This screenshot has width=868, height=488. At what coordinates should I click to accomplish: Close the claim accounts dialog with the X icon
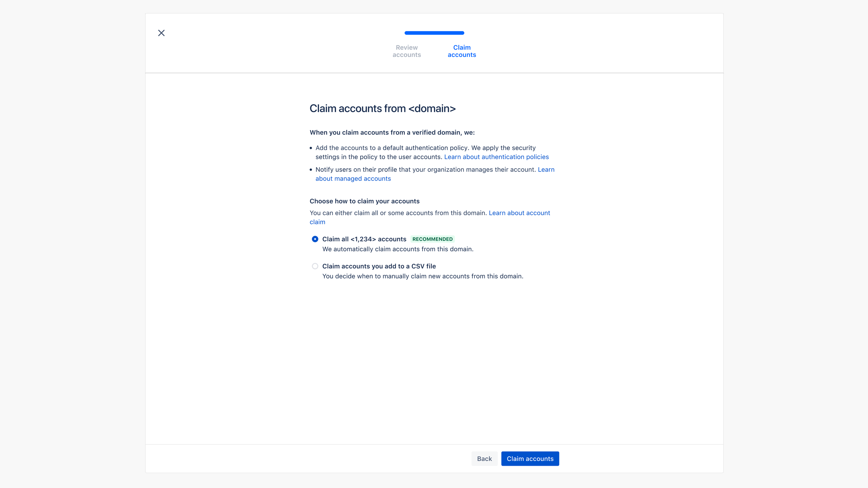[x=161, y=33]
